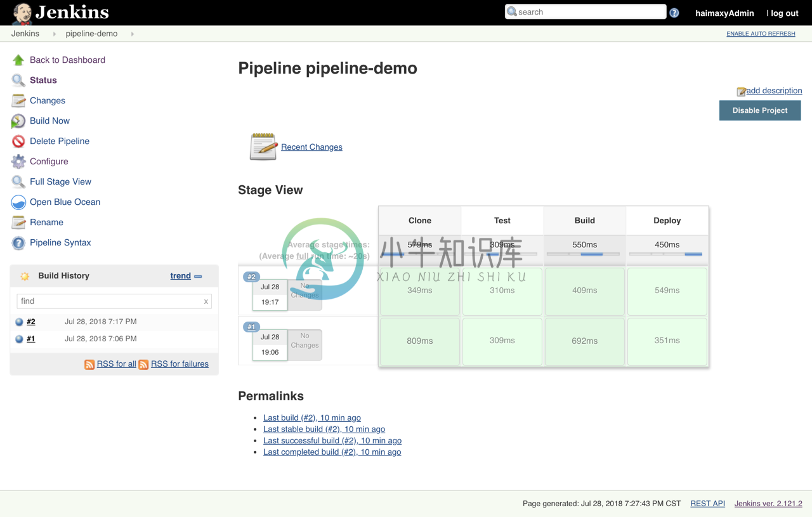This screenshot has height=517, width=812.
Task: Click the Open Blue Ocean icon
Action: click(18, 202)
